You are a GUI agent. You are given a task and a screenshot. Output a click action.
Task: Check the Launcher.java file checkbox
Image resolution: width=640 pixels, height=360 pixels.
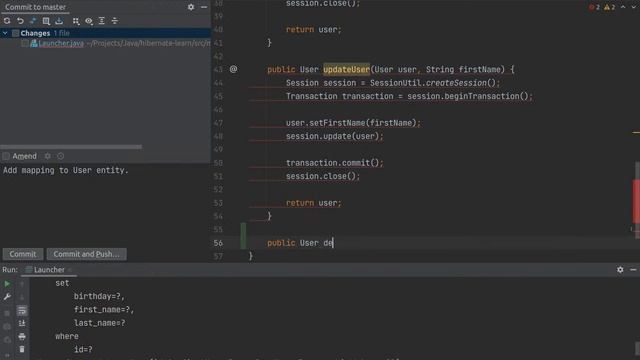coord(25,43)
